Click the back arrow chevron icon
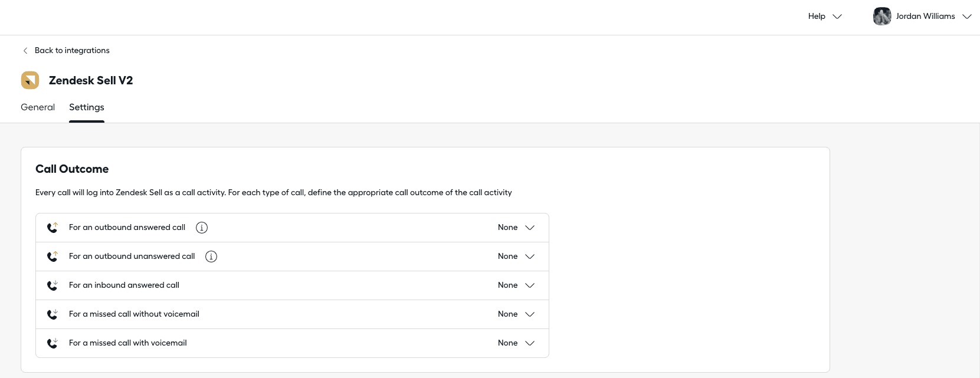 (25, 51)
